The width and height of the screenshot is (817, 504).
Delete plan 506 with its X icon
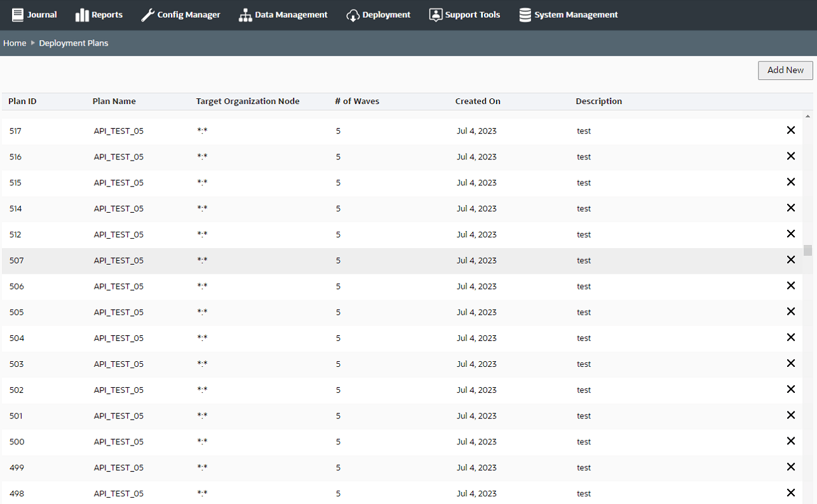[x=791, y=286]
